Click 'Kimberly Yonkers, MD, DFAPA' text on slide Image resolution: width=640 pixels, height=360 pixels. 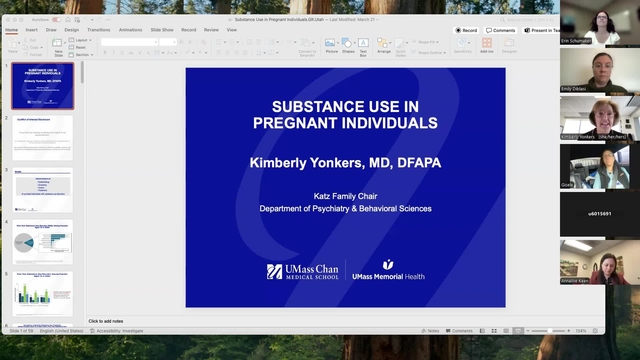click(345, 162)
